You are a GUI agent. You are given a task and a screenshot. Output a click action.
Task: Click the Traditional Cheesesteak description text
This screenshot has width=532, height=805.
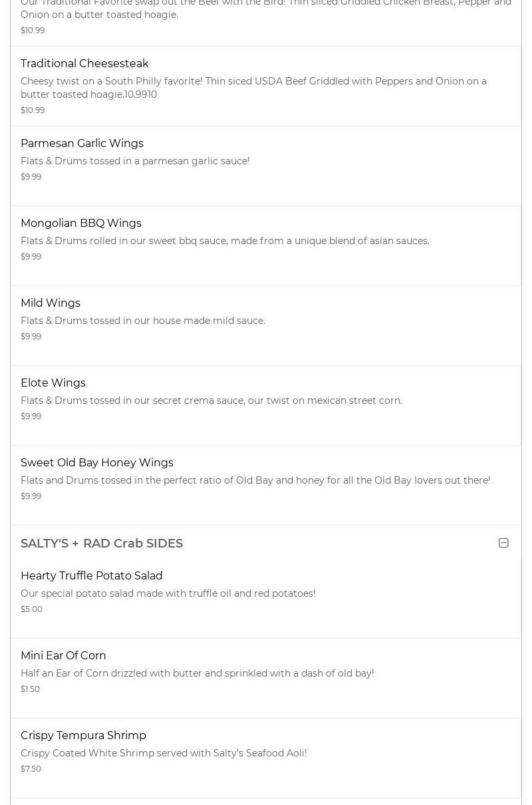click(253, 88)
